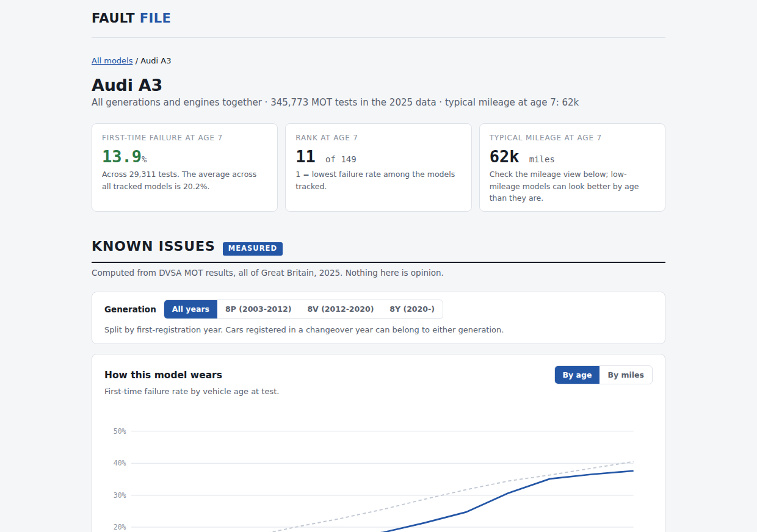
Task: Open the FAULT FILE home logo
Action: pos(131,18)
